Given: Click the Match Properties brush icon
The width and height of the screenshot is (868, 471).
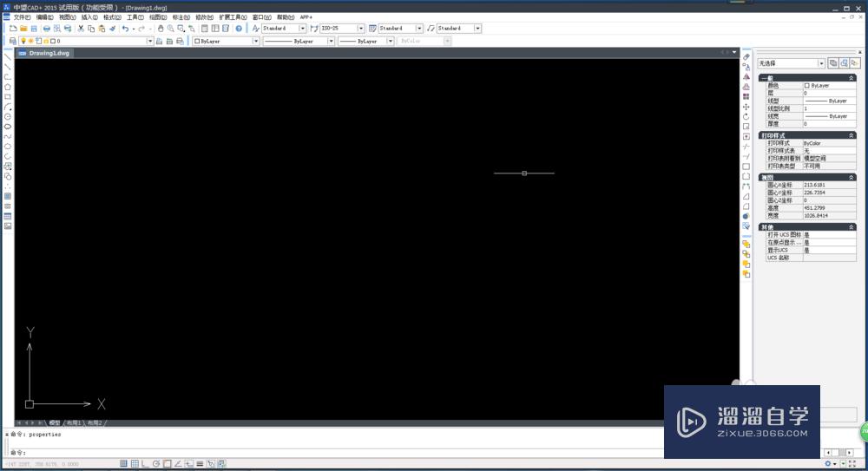Looking at the screenshot, I should 112,29.
